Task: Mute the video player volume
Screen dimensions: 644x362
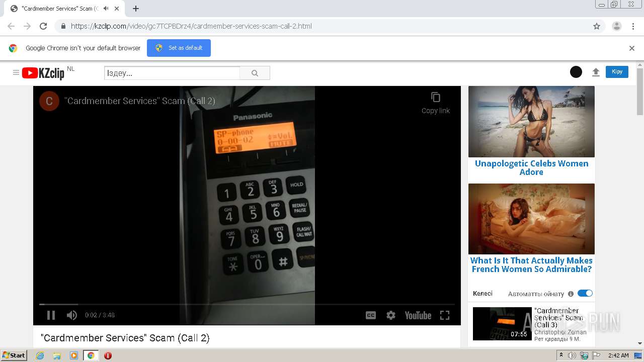Action: pyautogui.click(x=72, y=315)
